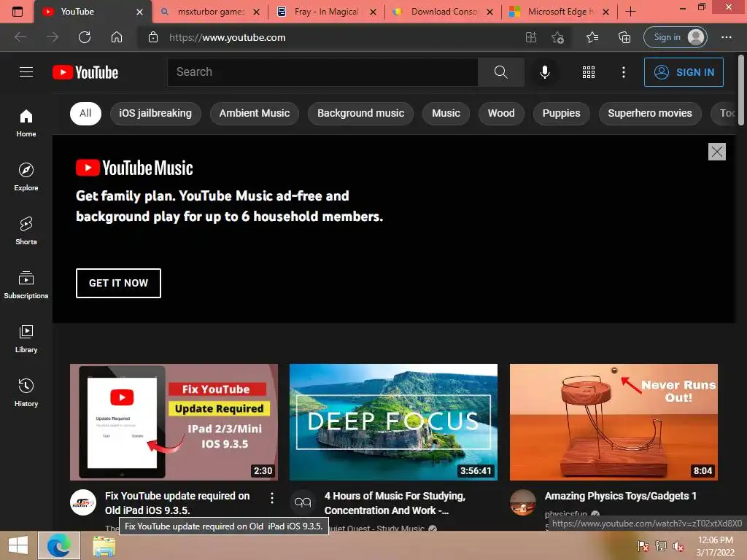Open physicsfun channel avatar
747x560 pixels.
click(x=523, y=502)
